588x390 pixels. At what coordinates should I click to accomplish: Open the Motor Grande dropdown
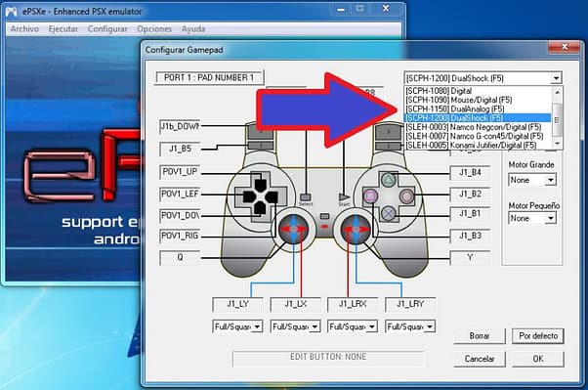coord(551,180)
